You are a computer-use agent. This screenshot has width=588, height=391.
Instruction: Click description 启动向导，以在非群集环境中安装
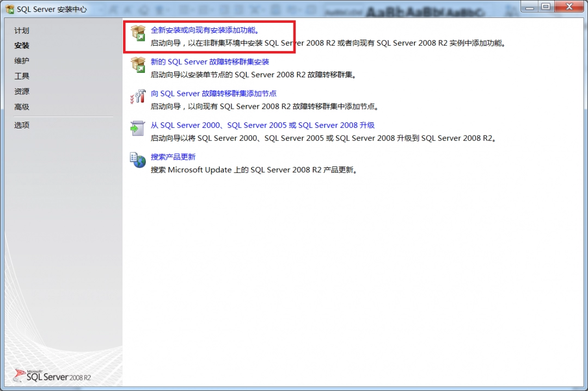(328, 43)
